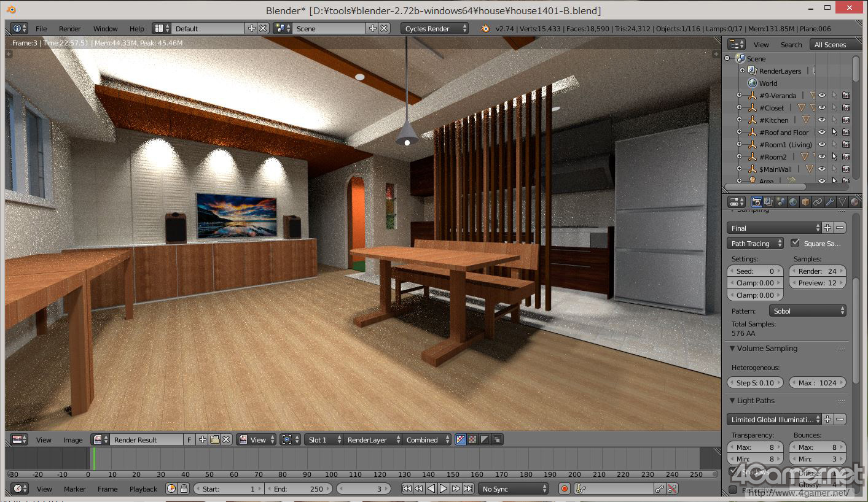The width and height of the screenshot is (868, 502).
Task: Open the Combined pass dropdown
Action: (427, 439)
